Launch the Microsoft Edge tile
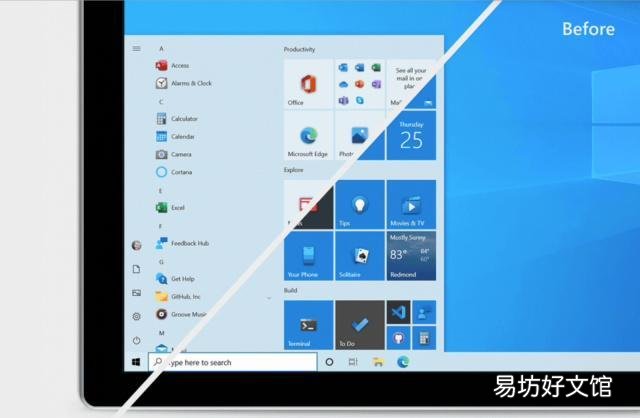 pos(309,136)
